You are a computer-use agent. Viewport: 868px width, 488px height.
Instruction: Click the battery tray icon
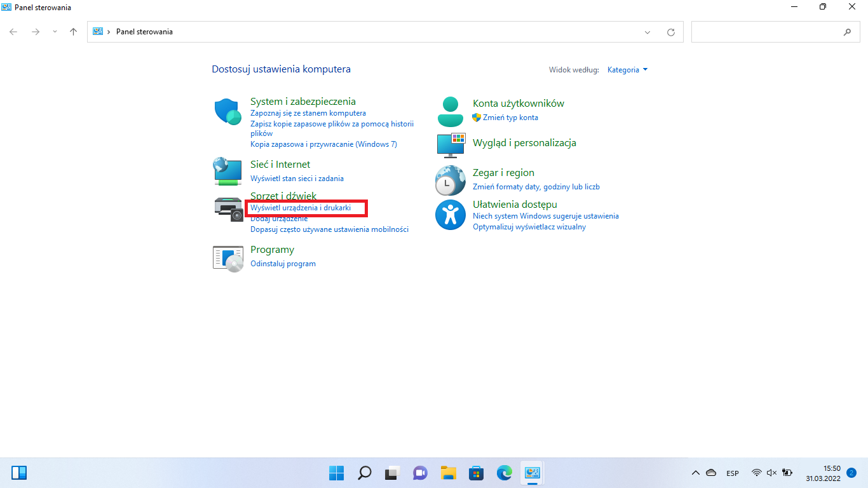click(x=787, y=473)
